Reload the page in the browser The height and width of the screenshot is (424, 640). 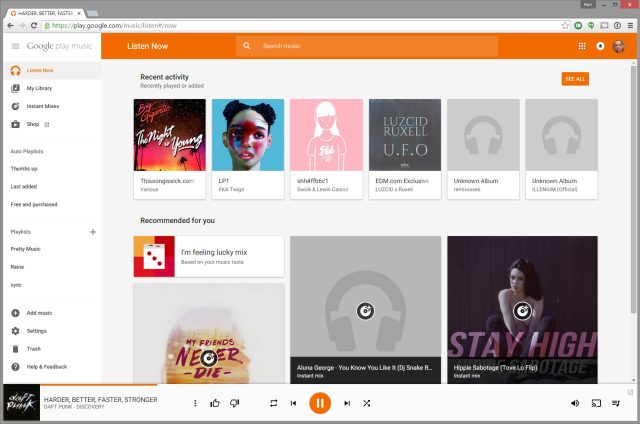[x=34, y=25]
